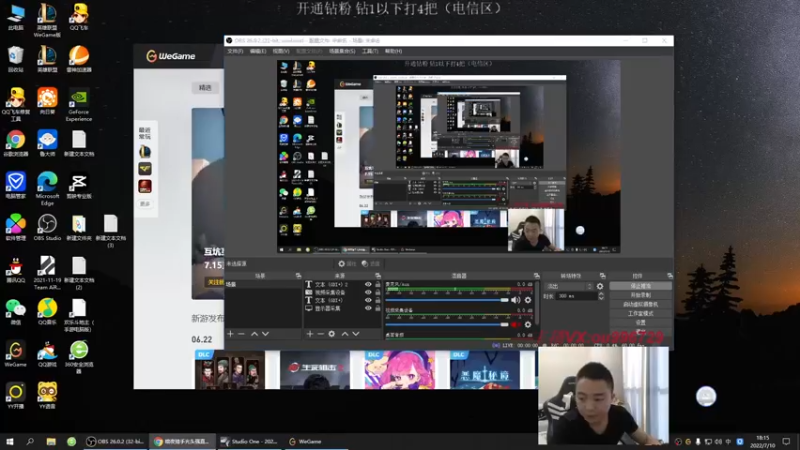Unmute the red muted video capture audio
This screenshot has height=450, width=800.
pos(516,324)
